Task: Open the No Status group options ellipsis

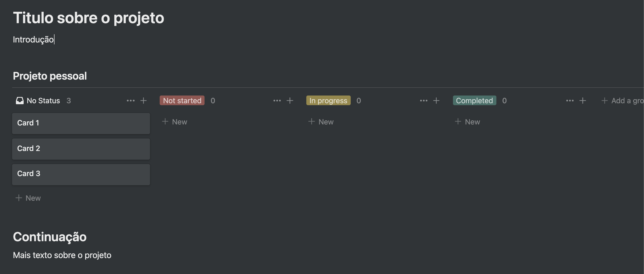Action: click(130, 101)
